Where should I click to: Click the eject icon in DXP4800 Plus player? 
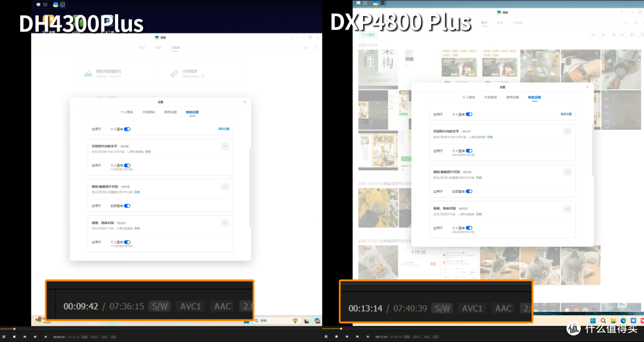[367, 337]
